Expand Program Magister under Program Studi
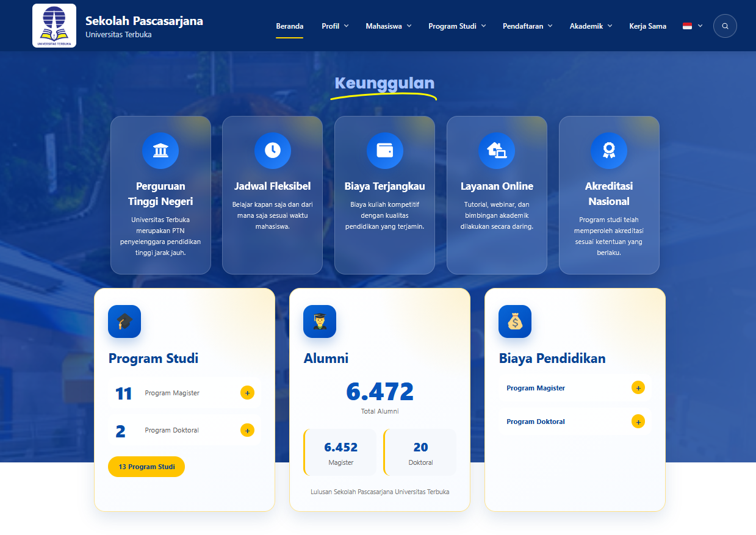This screenshot has width=756, height=535. pyautogui.click(x=247, y=393)
